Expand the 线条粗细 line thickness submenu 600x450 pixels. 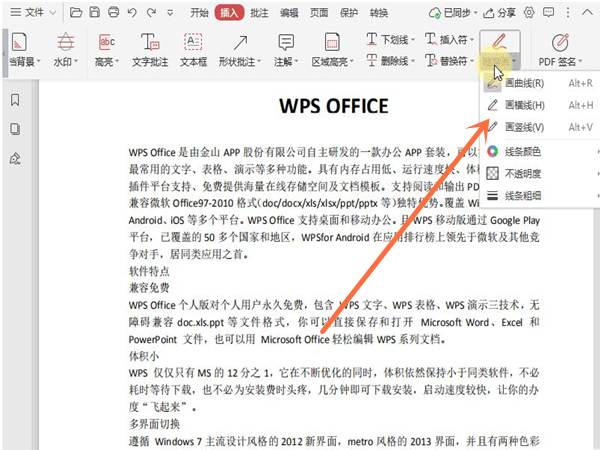540,194
